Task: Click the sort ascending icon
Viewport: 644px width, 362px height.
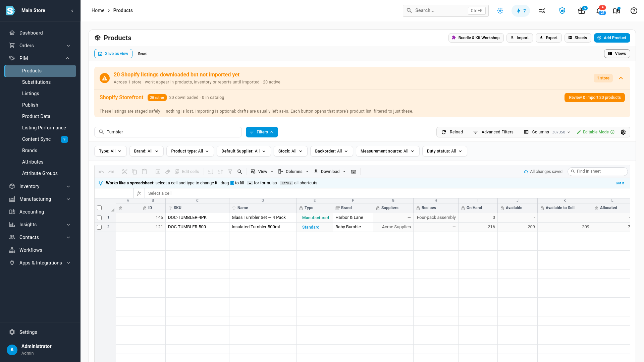Action: pyautogui.click(x=210, y=172)
